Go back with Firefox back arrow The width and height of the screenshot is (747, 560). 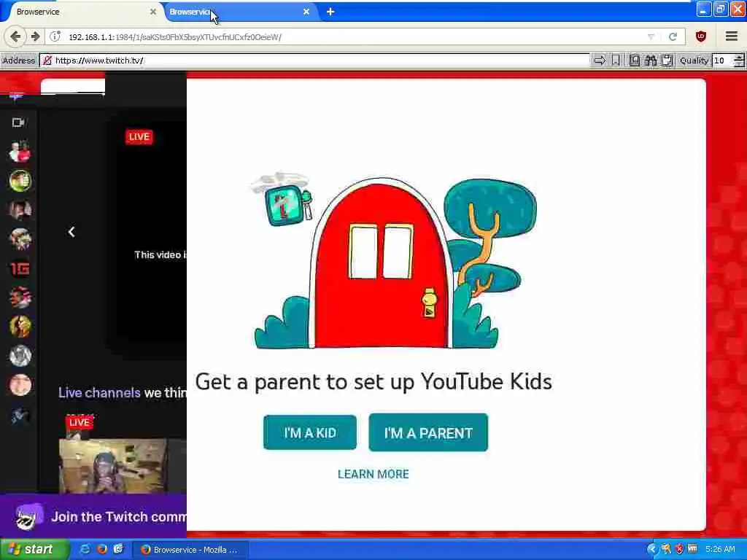click(x=15, y=36)
